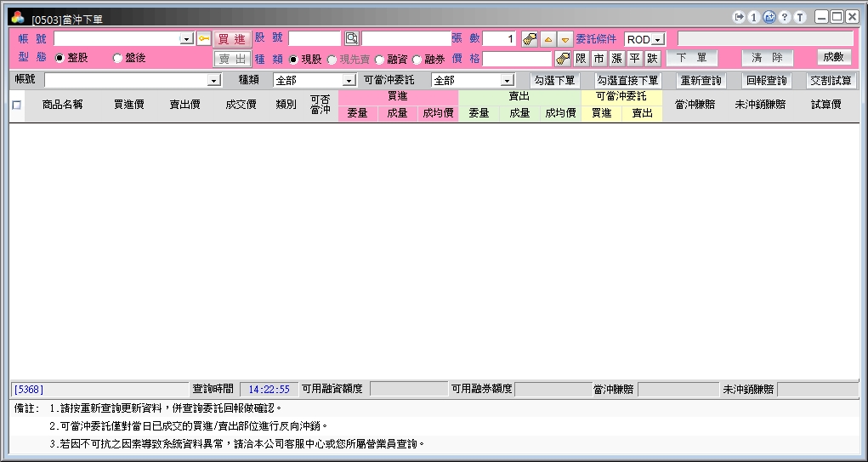The image size is (868, 462).
Task: Select the 整股 radio button
Action: [60, 58]
